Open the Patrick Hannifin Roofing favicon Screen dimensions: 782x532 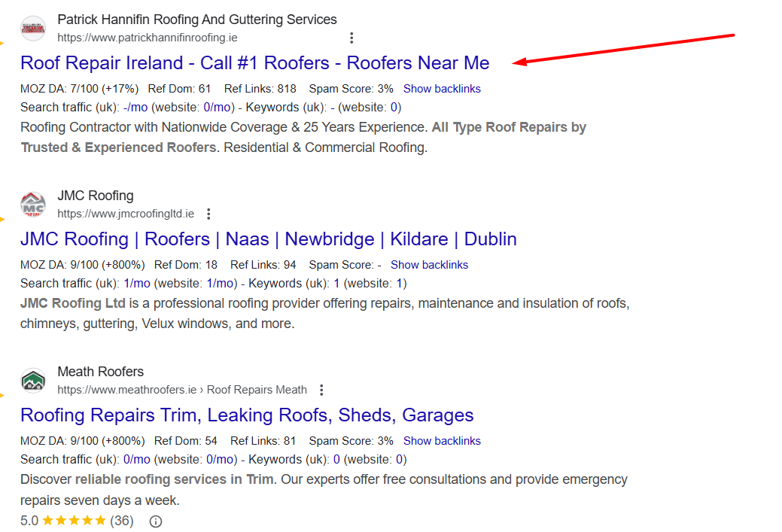pyautogui.click(x=33, y=29)
